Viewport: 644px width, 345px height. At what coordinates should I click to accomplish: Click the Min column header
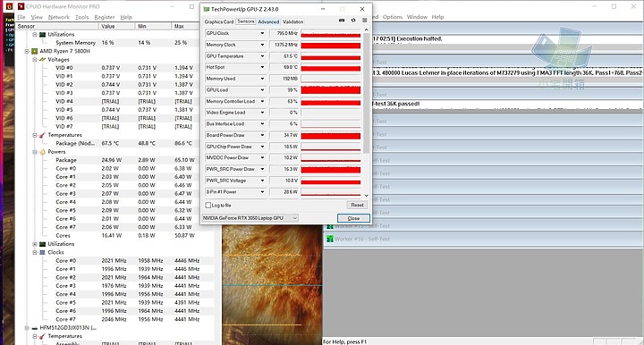click(153, 26)
